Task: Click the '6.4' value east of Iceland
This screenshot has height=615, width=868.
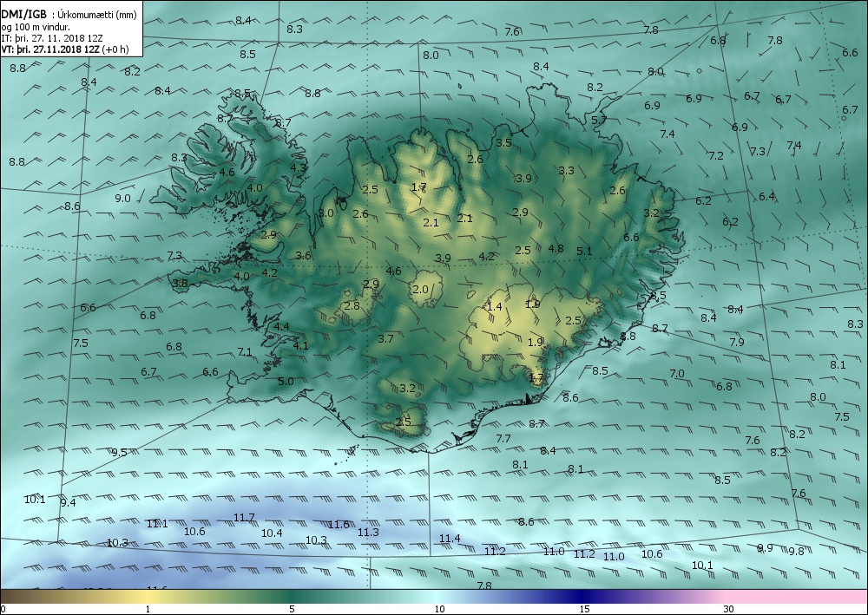Action: tap(766, 196)
